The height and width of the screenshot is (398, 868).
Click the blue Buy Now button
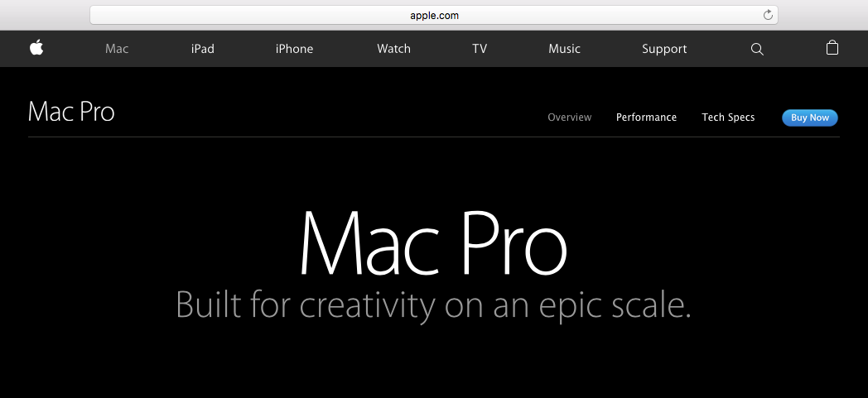coord(810,117)
